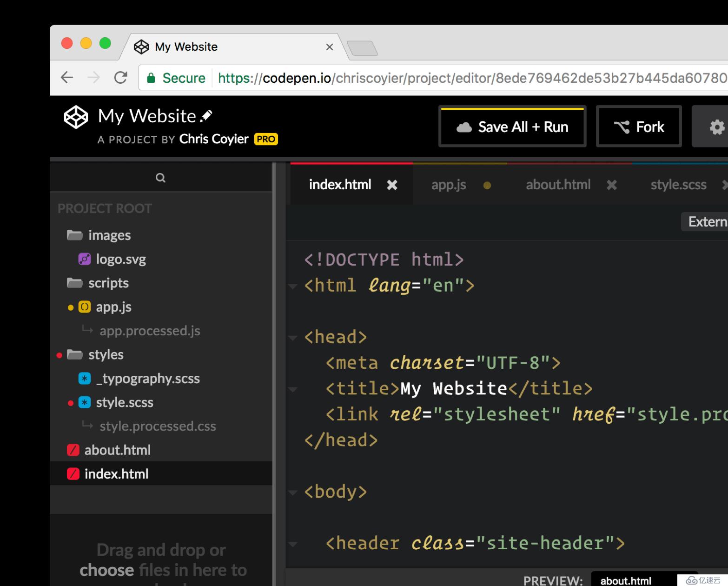Search project files with magnifier icon

(160, 178)
